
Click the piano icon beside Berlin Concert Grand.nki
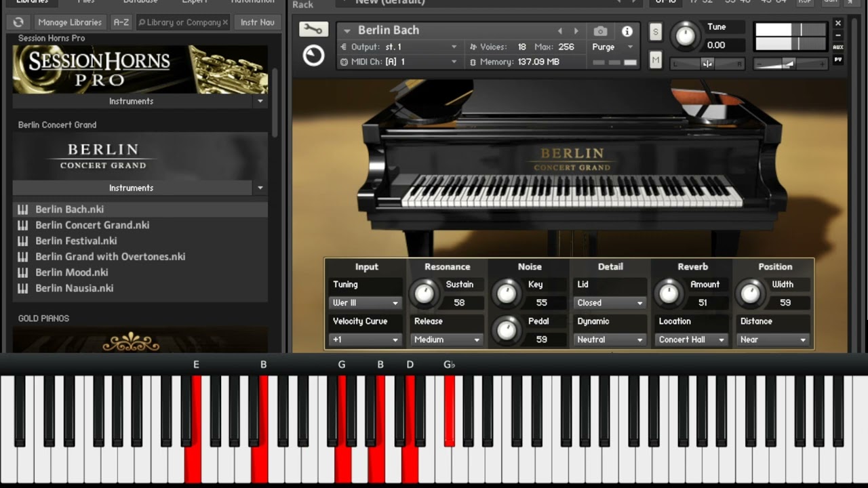coord(23,225)
